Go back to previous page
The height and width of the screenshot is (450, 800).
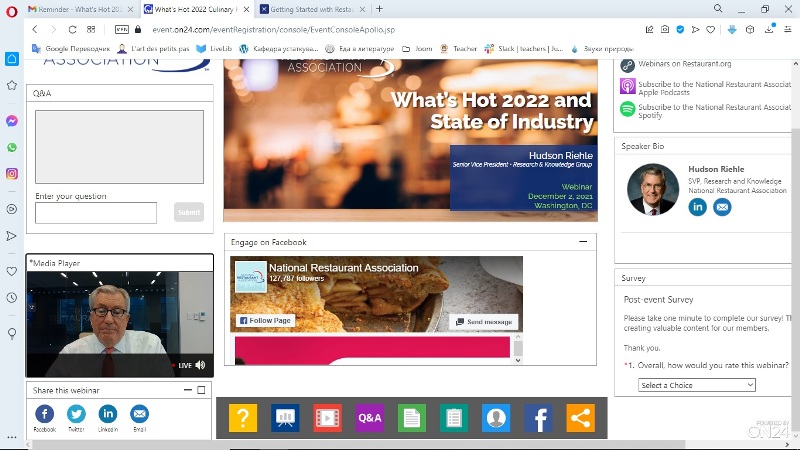[35, 30]
